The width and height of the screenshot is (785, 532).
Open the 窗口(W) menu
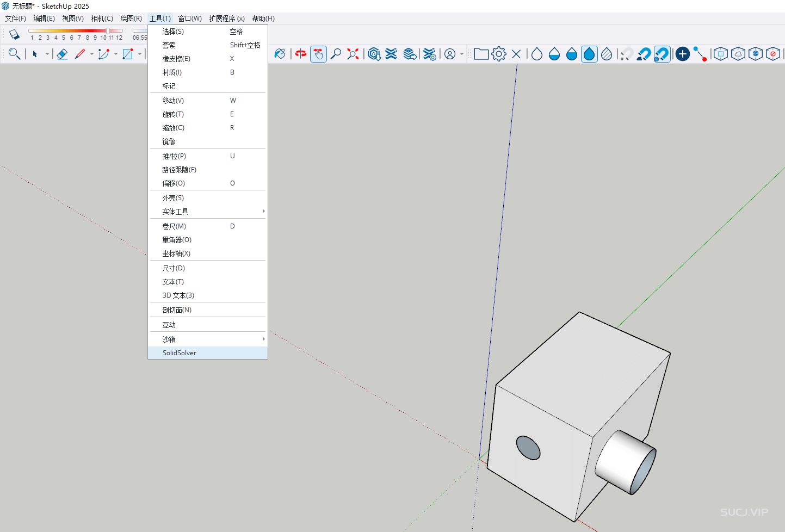pyautogui.click(x=190, y=18)
